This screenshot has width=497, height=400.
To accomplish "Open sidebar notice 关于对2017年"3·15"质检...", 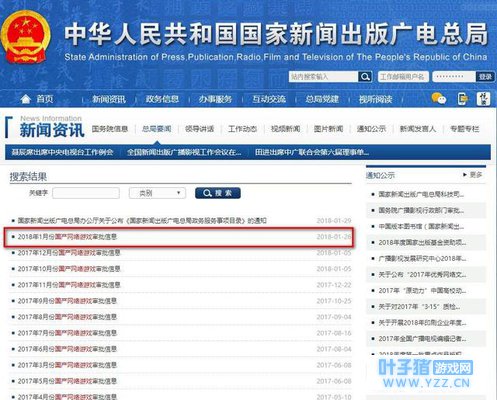I will coord(419,306).
